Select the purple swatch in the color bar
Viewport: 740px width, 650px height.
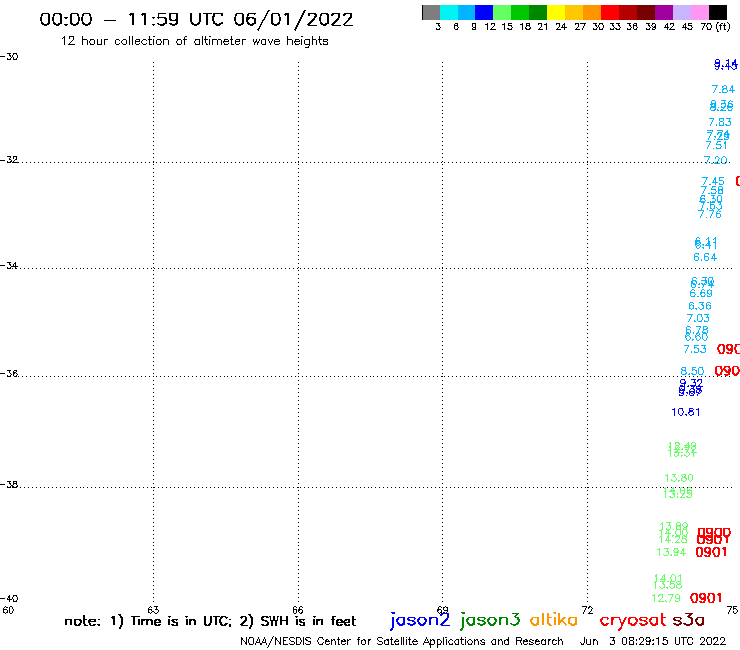click(x=664, y=12)
